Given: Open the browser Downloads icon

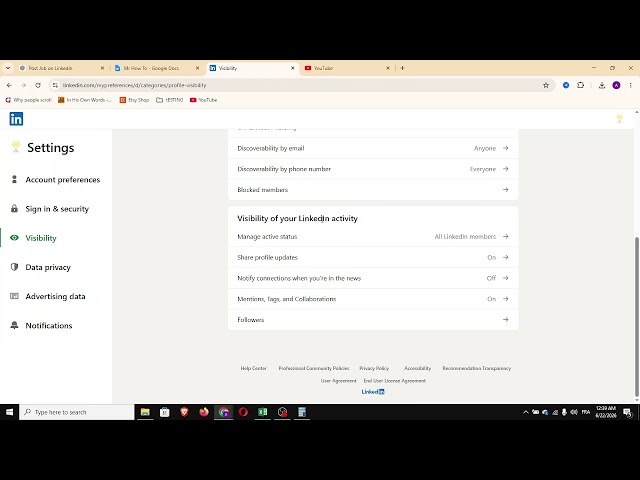Looking at the screenshot, I should click(602, 85).
